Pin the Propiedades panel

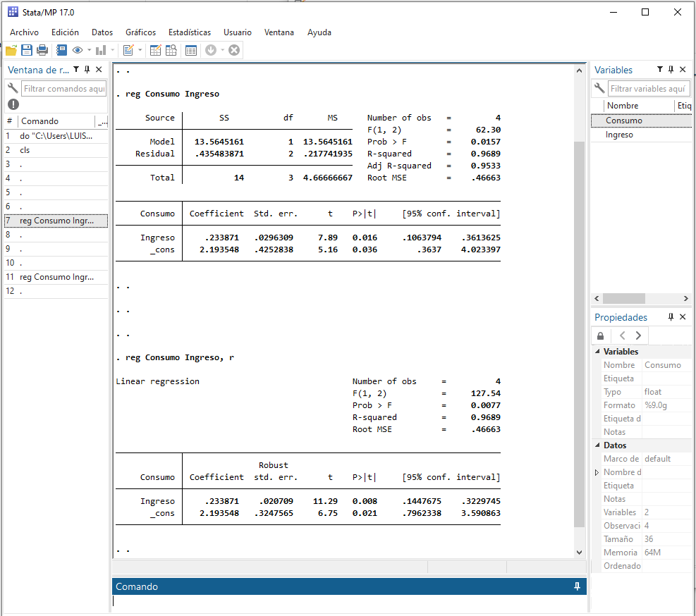pyautogui.click(x=671, y=316)
